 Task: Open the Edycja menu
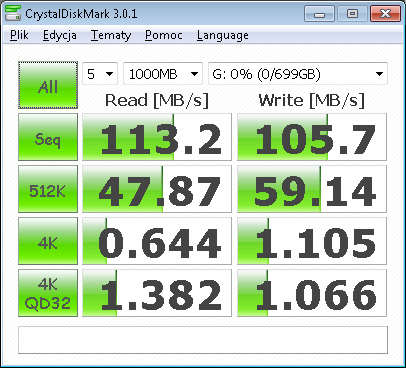[x=60, y=35]
